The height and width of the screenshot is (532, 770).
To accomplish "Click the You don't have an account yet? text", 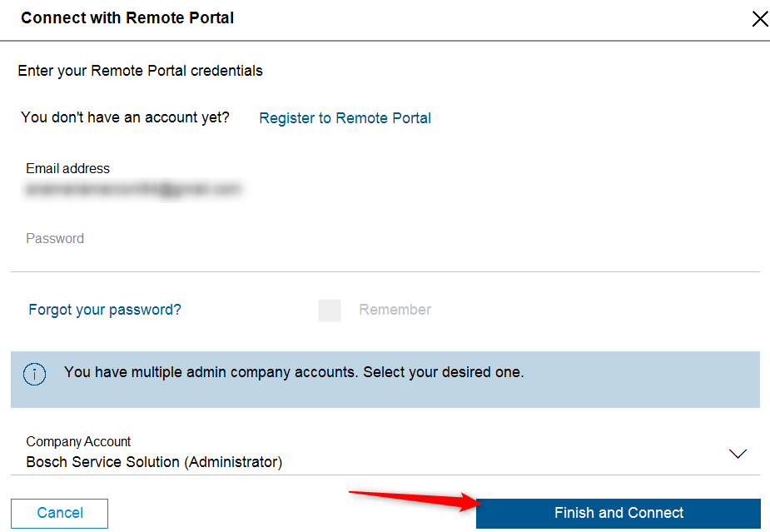I will pos(125,117).
